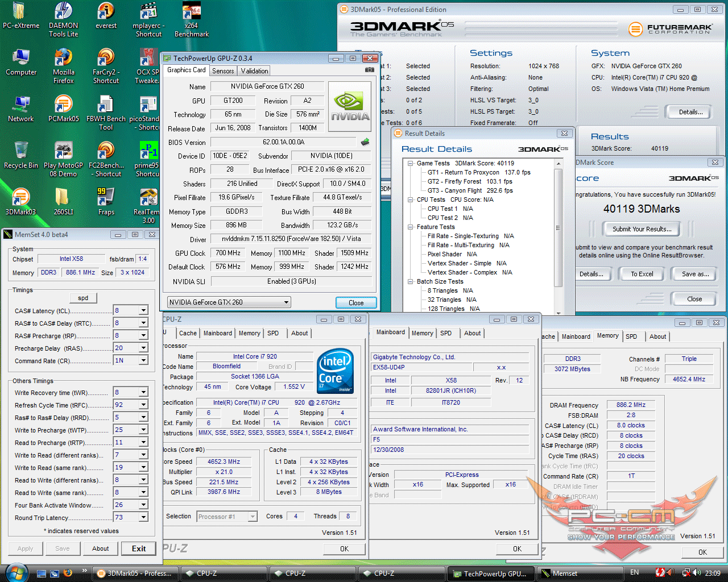Click Firefox quick launch icon in taskbar

pos(68,573)
